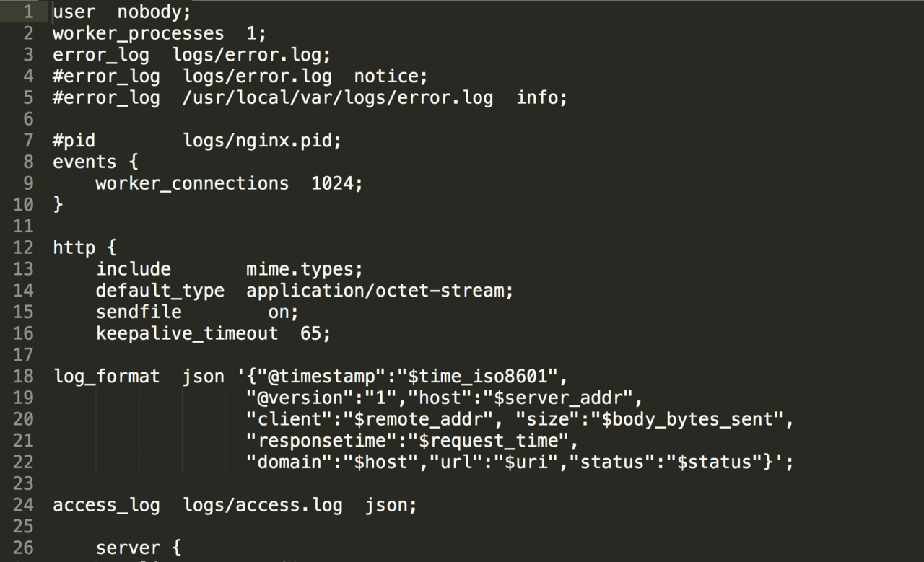Place cursor on the word nobody
The width and height of the screenshot is (924, 562).
tap(149, 12)
